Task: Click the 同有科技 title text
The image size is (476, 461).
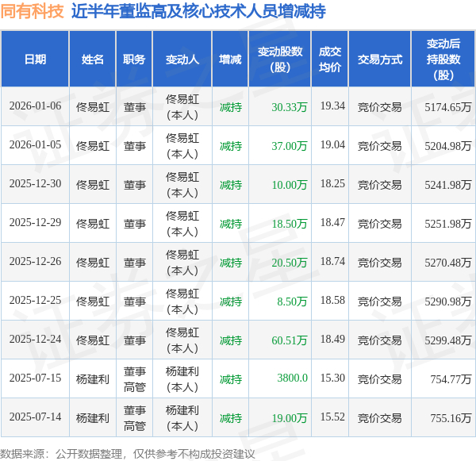Action: tap(33, 11)
